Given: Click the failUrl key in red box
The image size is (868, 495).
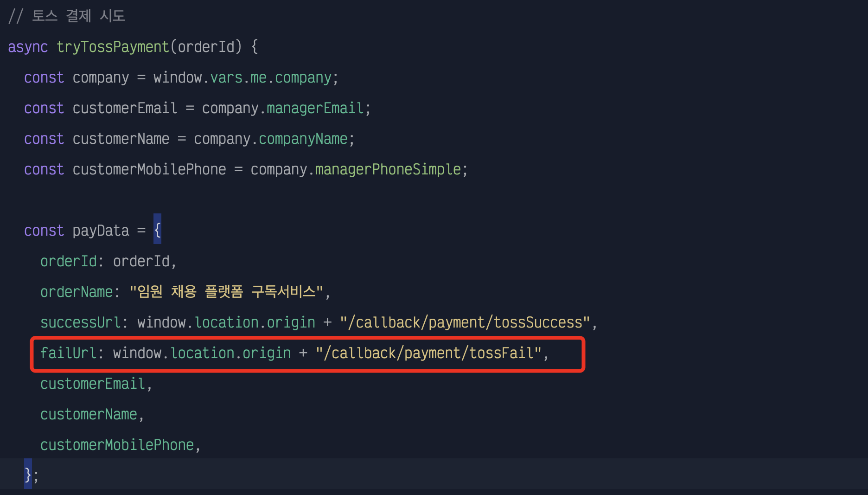Looking at the screenshot, I should point(69,353).
